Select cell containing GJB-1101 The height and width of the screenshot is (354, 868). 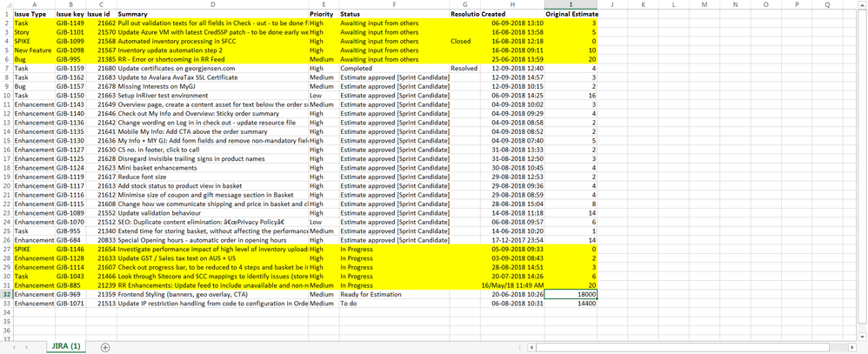(x=70, y=32)
